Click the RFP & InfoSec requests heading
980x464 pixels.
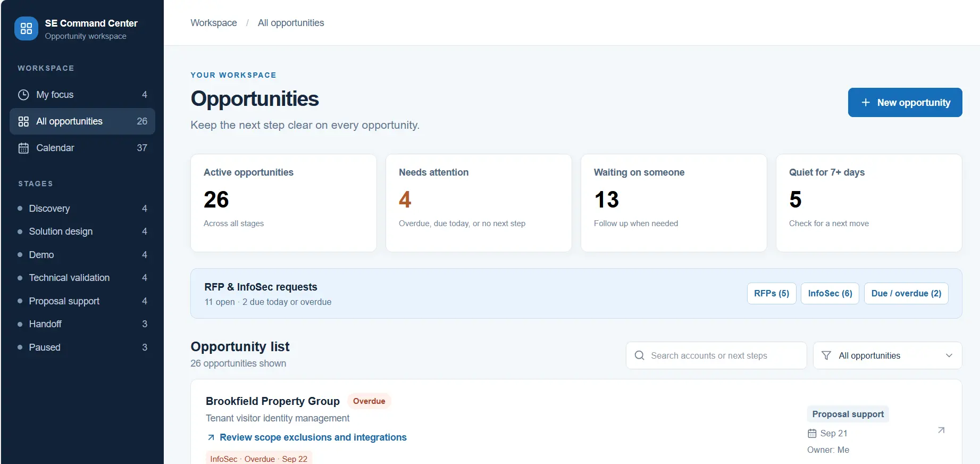(x=261, y=287)
